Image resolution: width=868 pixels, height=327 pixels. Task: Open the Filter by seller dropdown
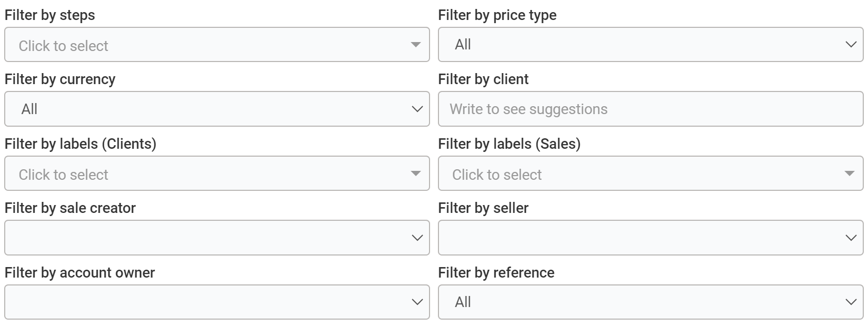[641, 238]
